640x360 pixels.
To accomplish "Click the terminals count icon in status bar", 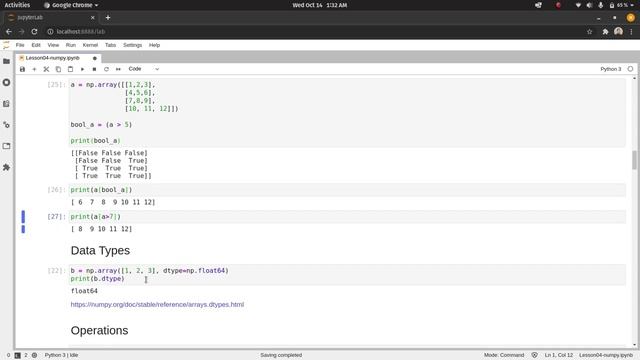I will [x=18, y=355].
